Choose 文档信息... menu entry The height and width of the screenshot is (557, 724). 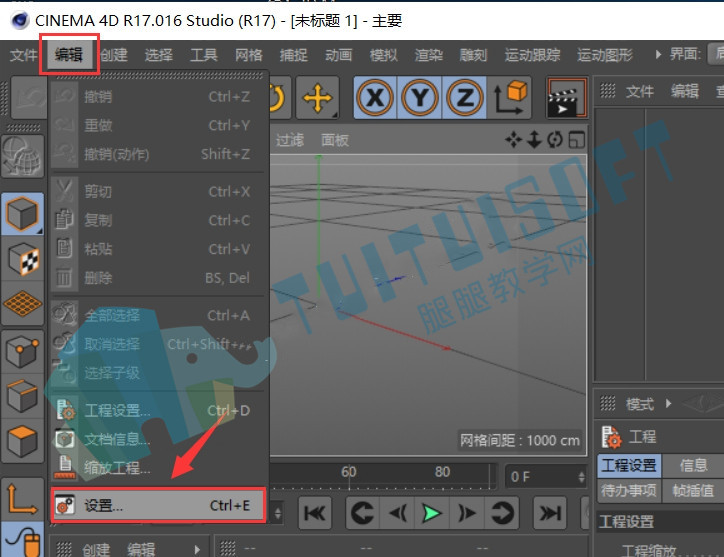coord(158,439)
